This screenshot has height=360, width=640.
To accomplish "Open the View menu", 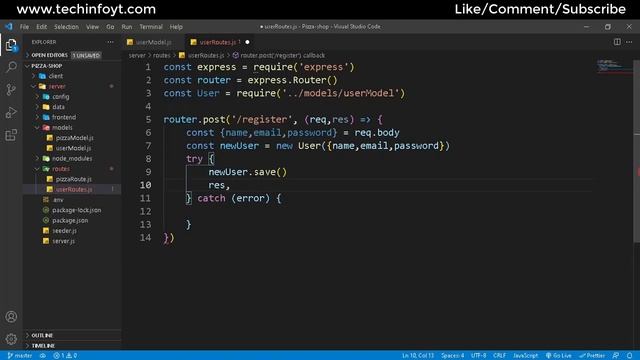I will coord(92,27).
